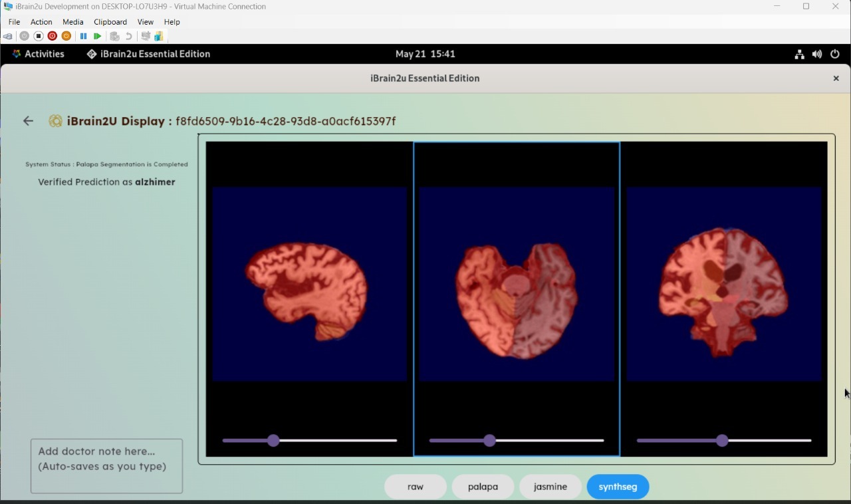Click the orange Save state icon
The image size is (851, 504).
pos(66,36)
